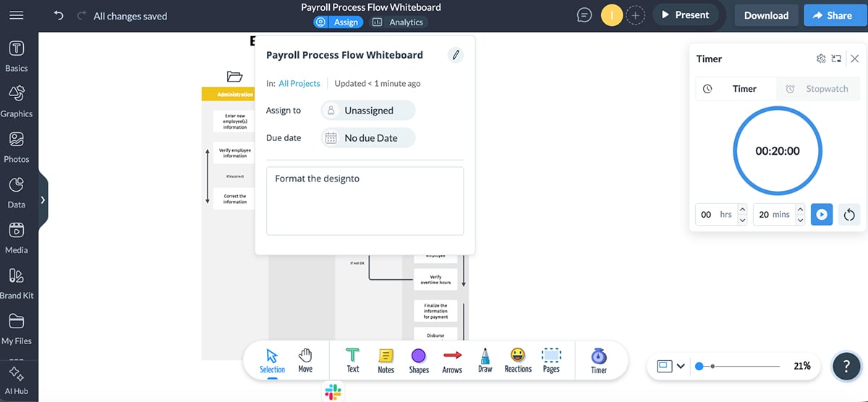Switch to the Assign tab

(338, 22)
